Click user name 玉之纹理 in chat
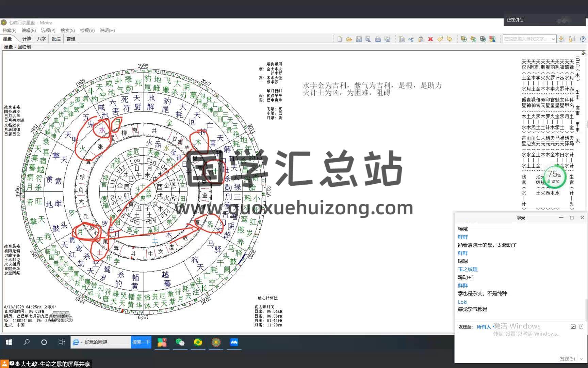 click(x=468, y=269)
